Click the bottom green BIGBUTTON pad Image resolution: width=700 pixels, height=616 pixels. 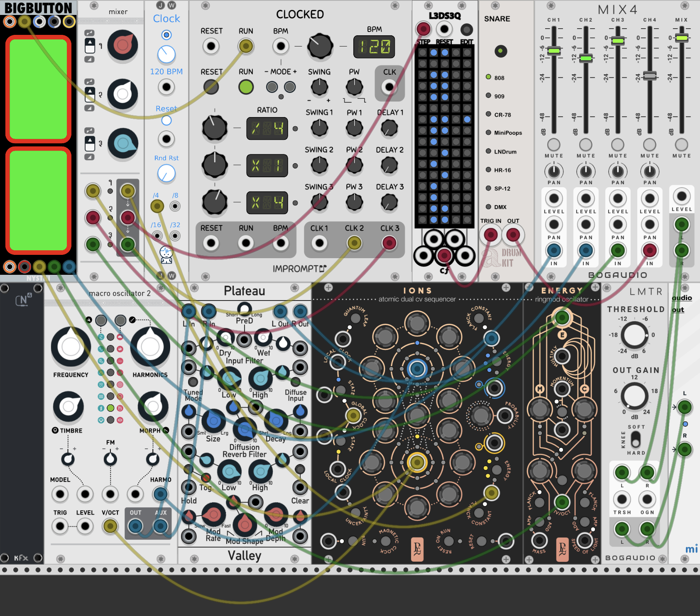click(x=38, y=200)
